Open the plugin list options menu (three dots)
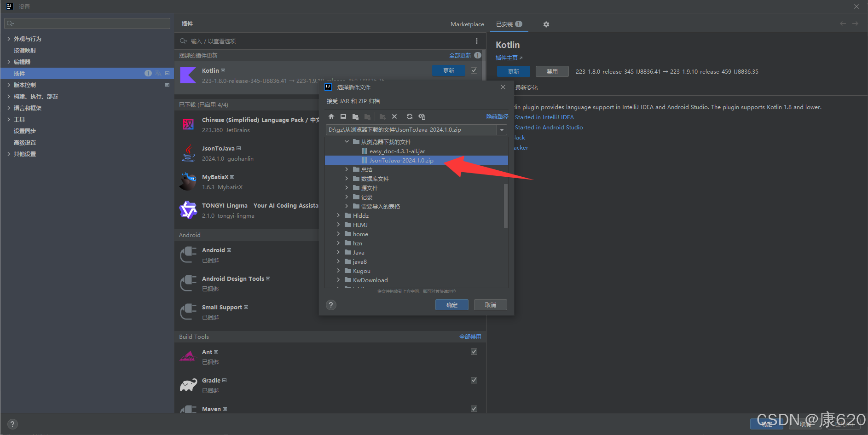Screen dimensions: 868x435 pyautogui.click(x=477, y=41)
